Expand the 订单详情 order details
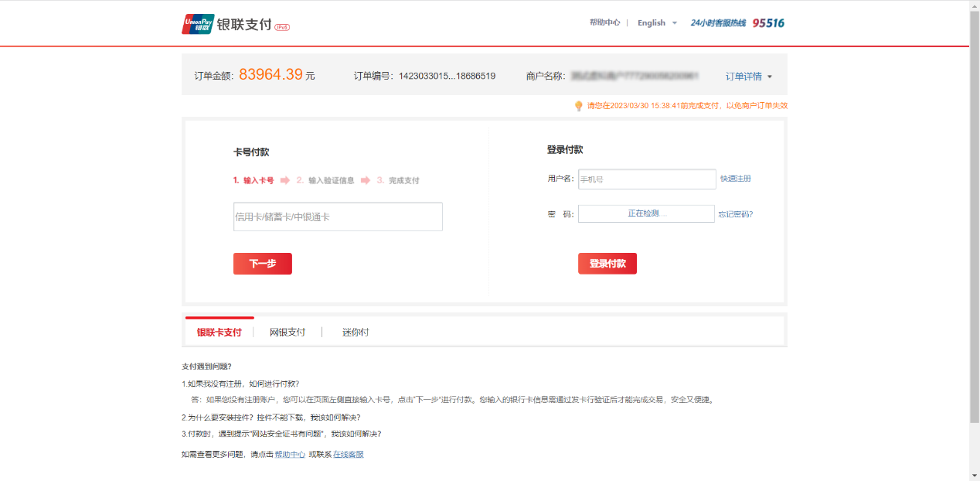The height and width of the screenshot is (481, 980). coord(748,77)
